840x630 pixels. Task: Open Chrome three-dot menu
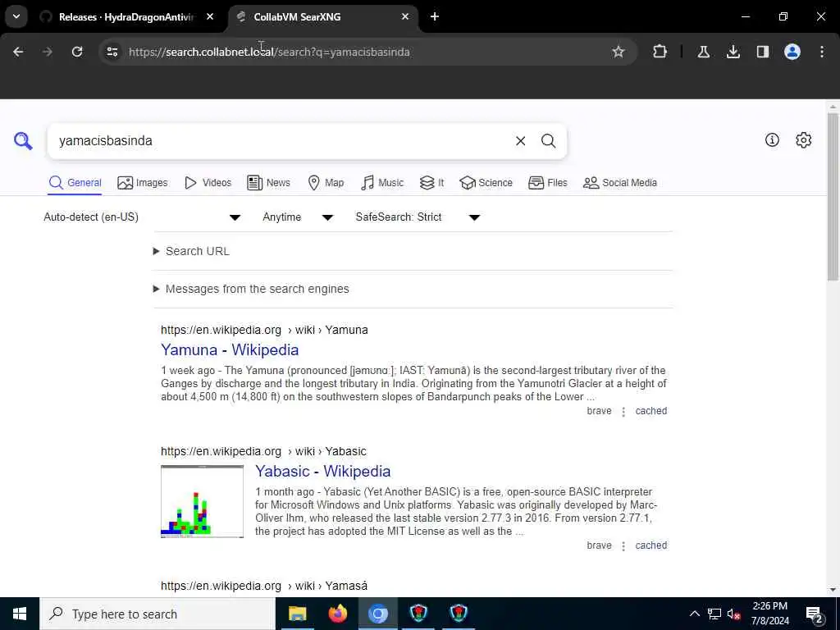click(x=822, y=52)
